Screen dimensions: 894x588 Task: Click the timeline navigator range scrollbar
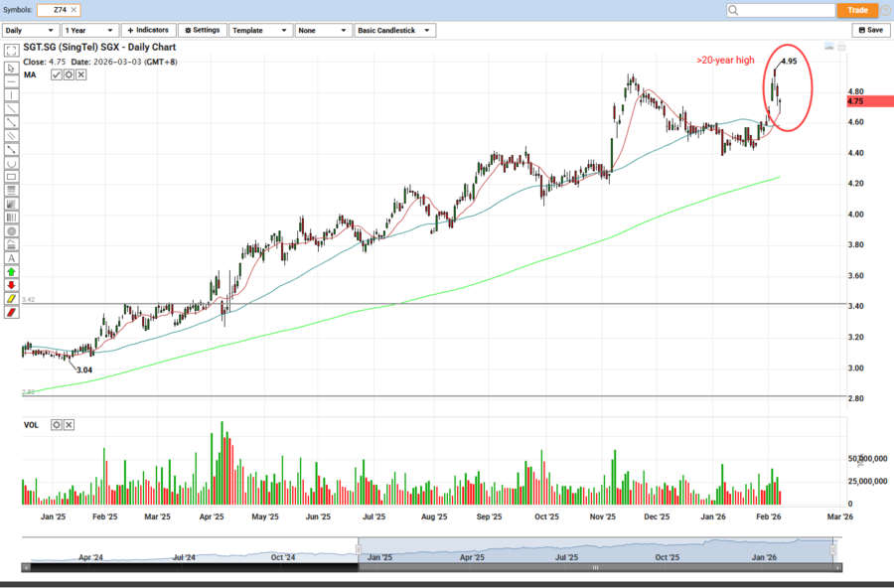coord(594,567)
